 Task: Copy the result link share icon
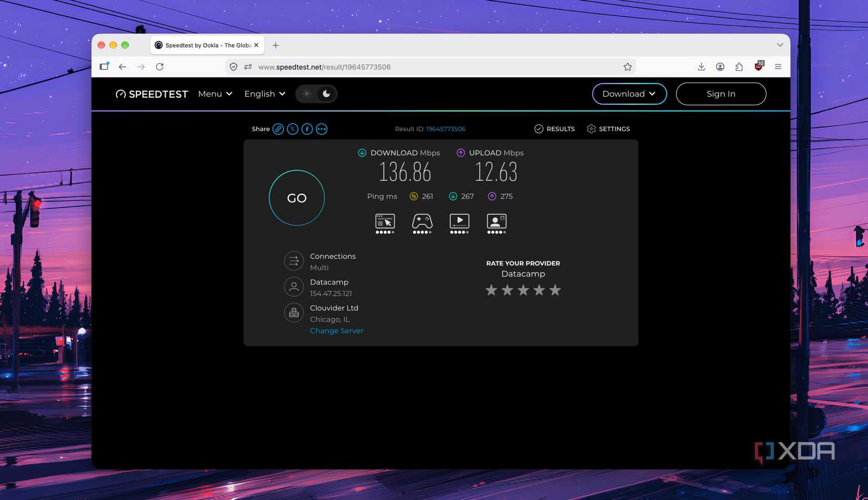pyautogui.click(x=278, y=129)
